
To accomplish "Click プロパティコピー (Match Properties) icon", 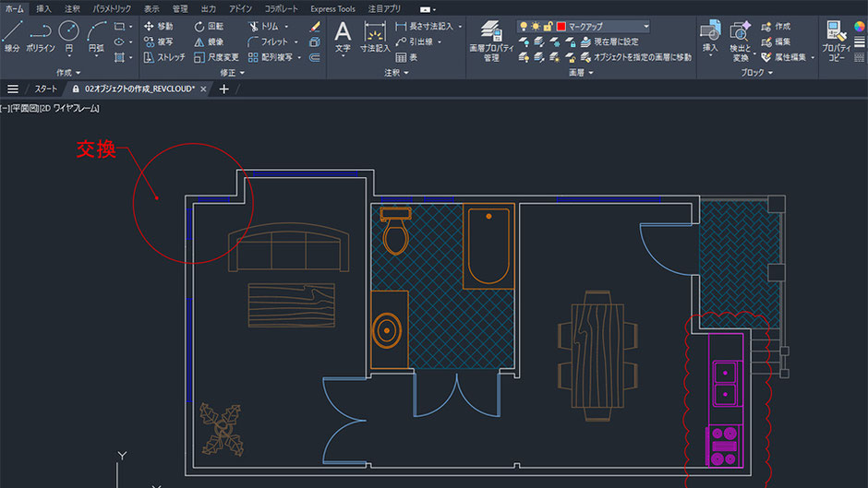I will click(x=836, y=41).
